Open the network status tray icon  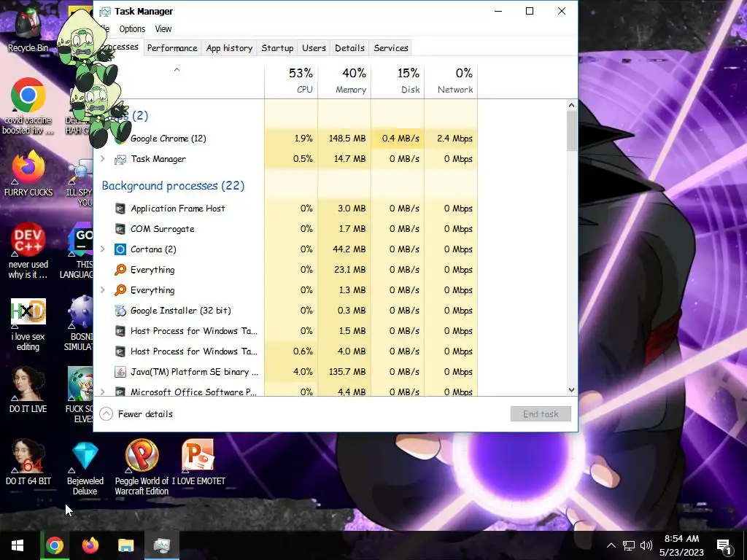(629, 545)
